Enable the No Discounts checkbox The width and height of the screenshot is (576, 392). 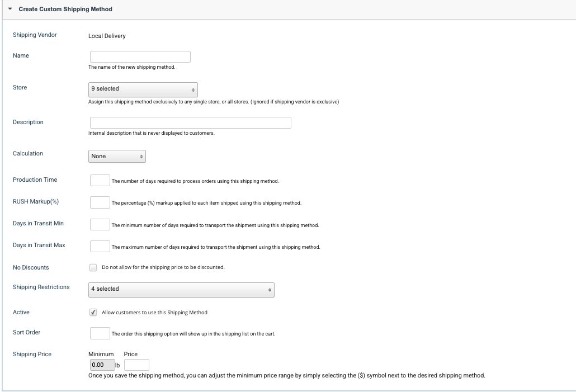point(93,267)
